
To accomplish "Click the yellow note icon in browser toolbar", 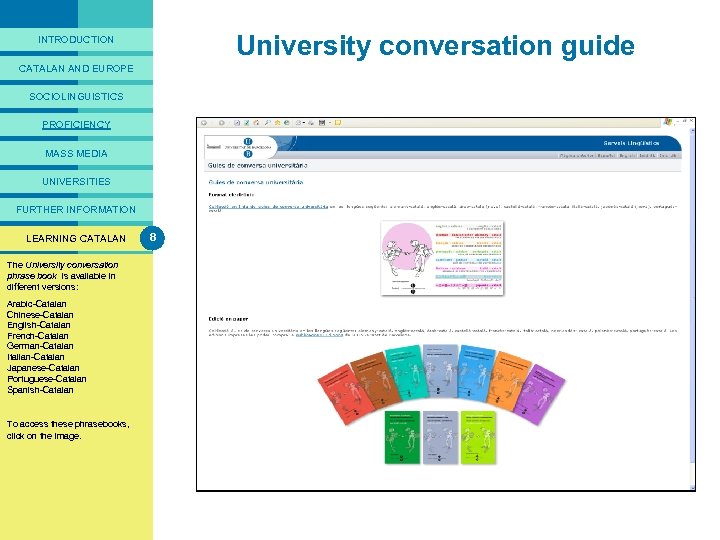I will point(338,123).
